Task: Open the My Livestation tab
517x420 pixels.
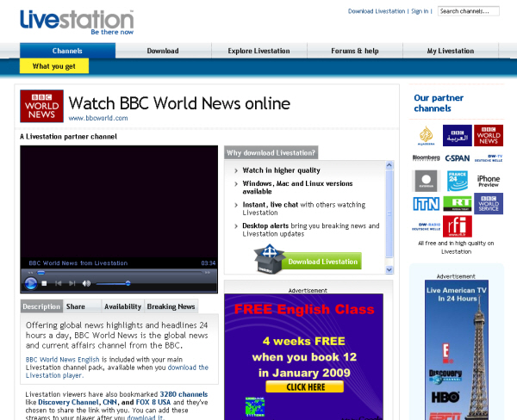Action: pos(451,51)
